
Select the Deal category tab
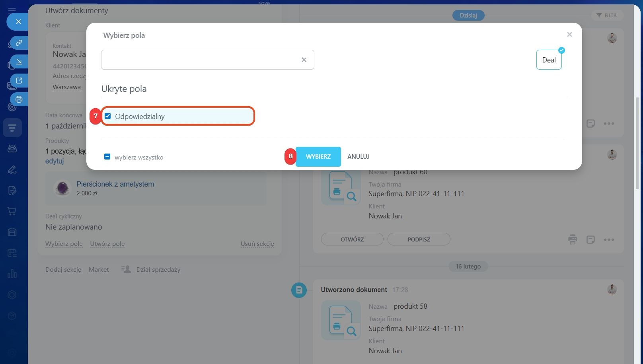pos(549,60)
